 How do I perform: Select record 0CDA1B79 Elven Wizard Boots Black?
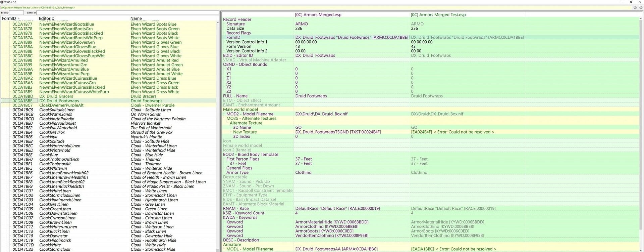tap(109, 33)
